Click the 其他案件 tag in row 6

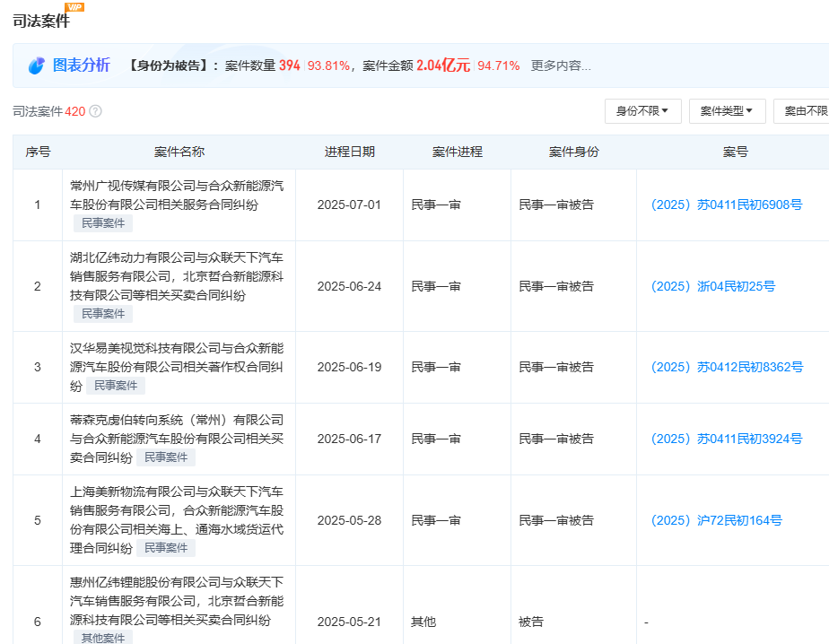click(102, 638)
